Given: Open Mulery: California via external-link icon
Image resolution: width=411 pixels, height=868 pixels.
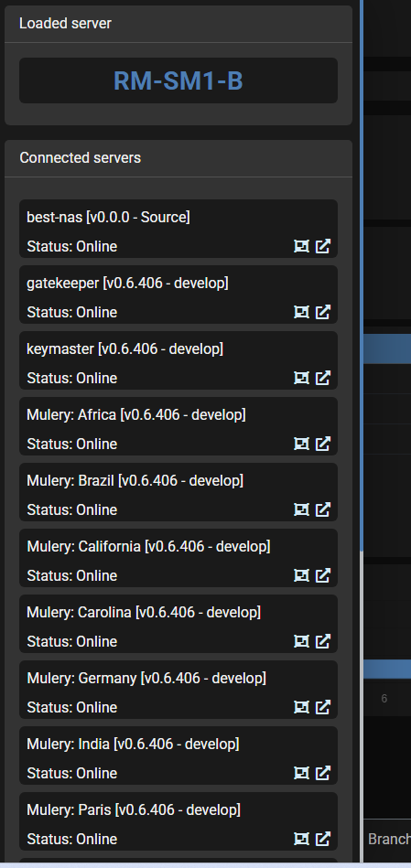Looking at the screenshot, I should pyautogui.click(x=323, y=575).
